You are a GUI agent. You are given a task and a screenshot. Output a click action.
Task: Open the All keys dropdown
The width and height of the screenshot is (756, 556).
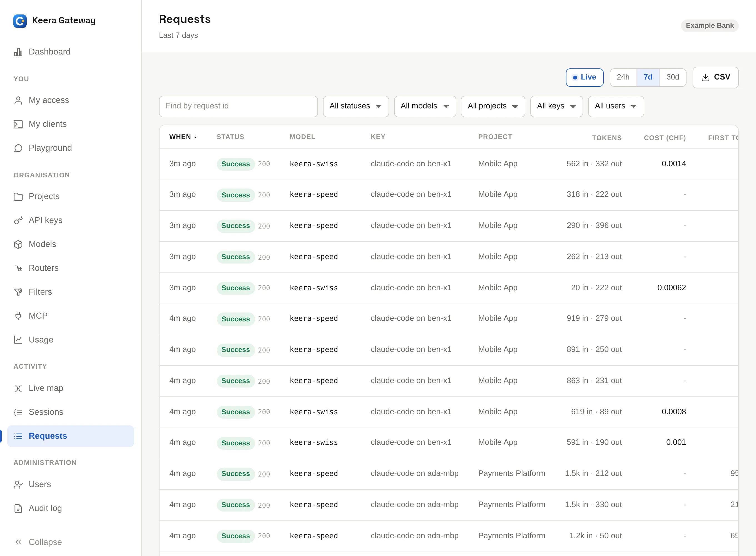coord(556,106)
